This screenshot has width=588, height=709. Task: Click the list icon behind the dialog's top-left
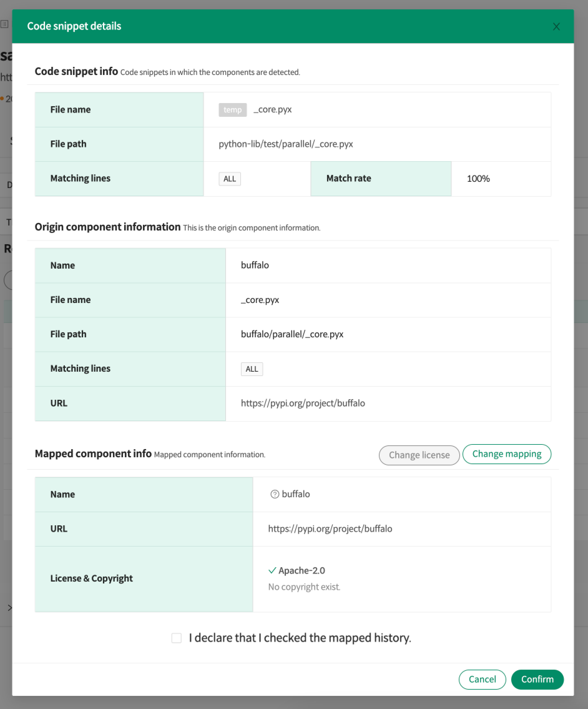tap(4, 24)
